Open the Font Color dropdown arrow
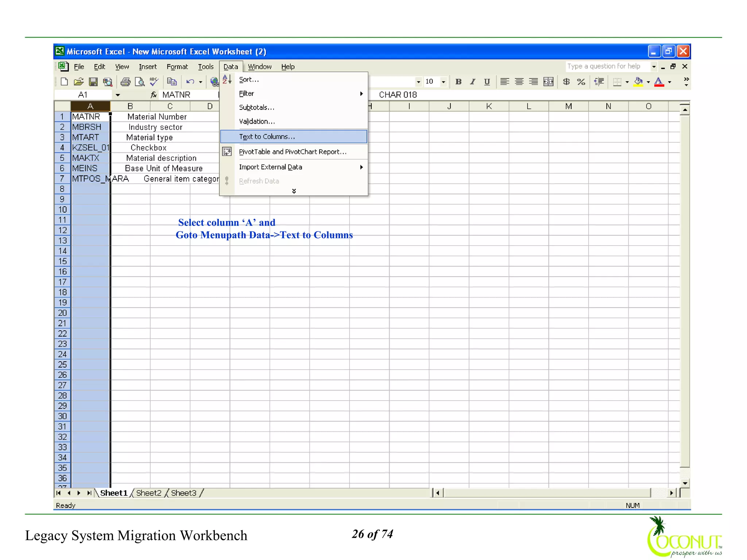747x560 pixels. [670, 82]
